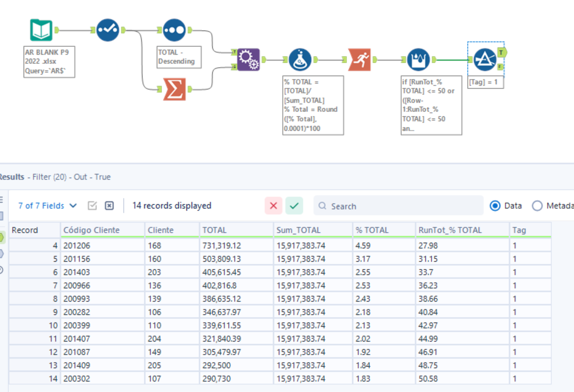This screenshot has width=574, height=392.
Task: Select the Data radio button
Action: tap(495, 206)
